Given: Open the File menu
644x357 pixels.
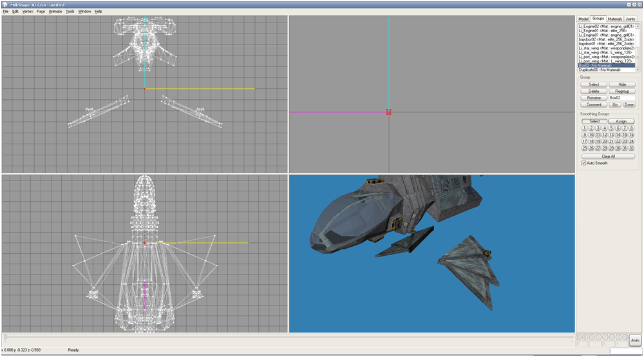Looking at the screenshot, I should tap(6, 12).
